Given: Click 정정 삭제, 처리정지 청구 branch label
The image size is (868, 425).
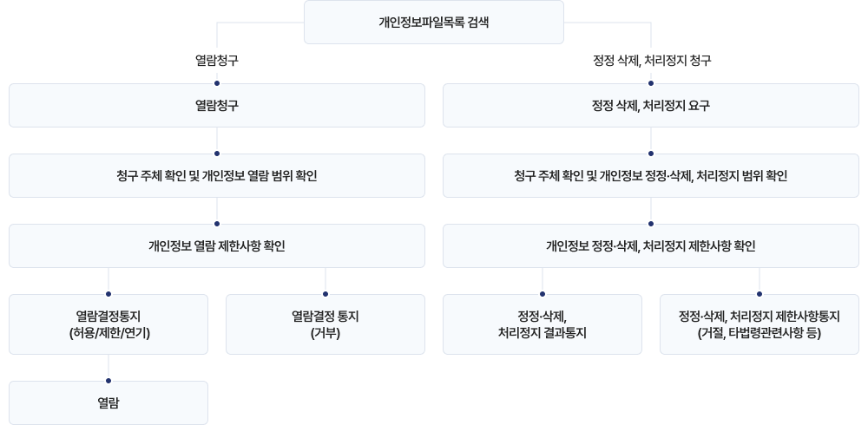Looking at the screenshot, I should 651,61.
